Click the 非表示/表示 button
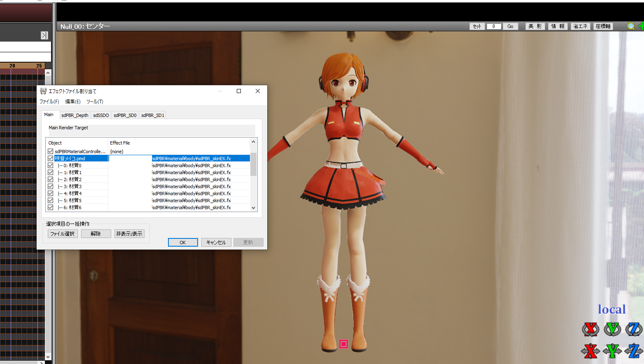644x364 pixels. (129, 234)
